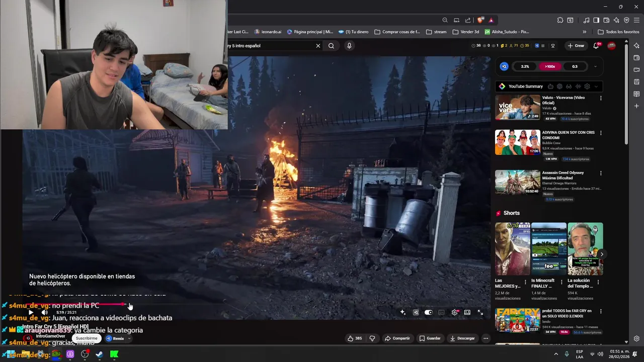Open the browser extensions puzzle icon
This screenshot has height=362, width=644.
pos(560,20)
